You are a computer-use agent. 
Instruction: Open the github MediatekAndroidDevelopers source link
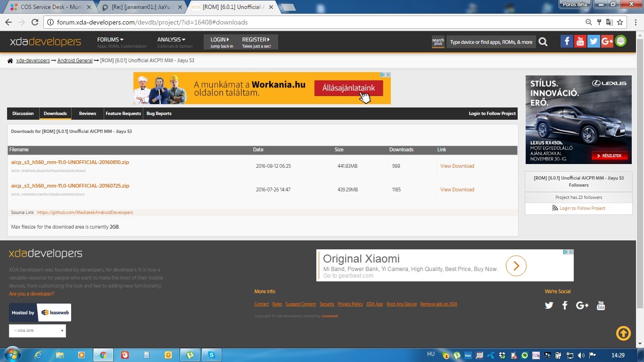click(85, 213)
